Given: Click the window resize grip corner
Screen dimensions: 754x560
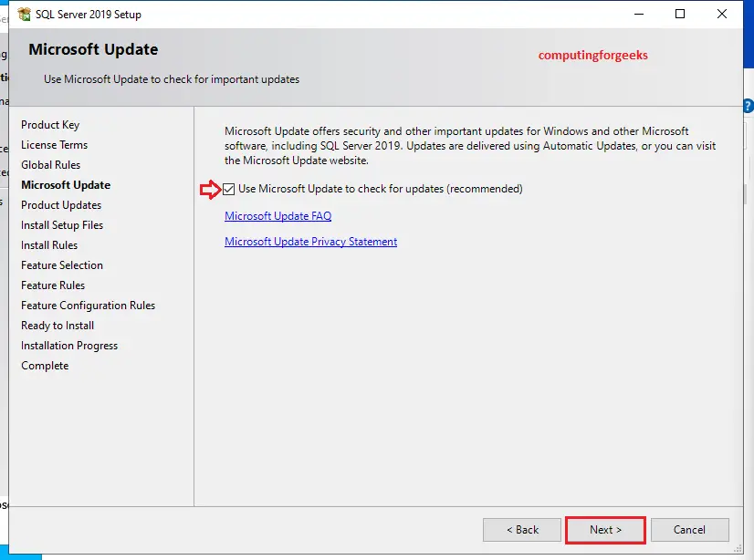Looking at the screenshot, I should (738, 548).
